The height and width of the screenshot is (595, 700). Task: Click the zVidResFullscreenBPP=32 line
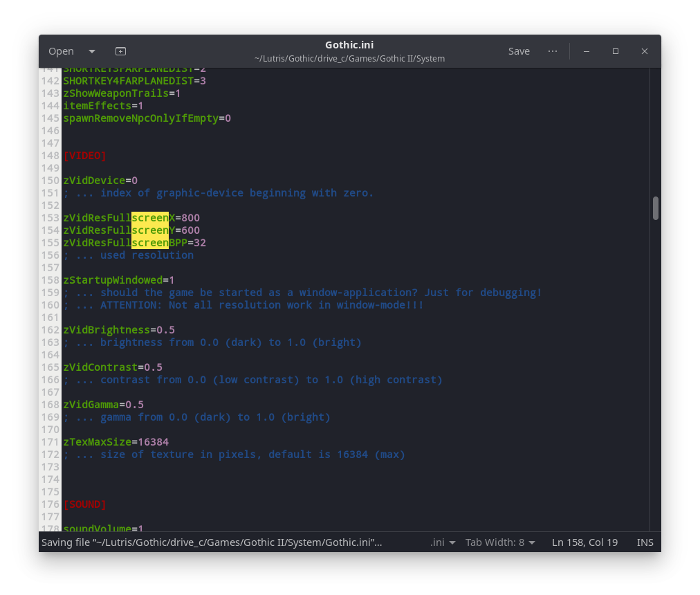[134, 243]
